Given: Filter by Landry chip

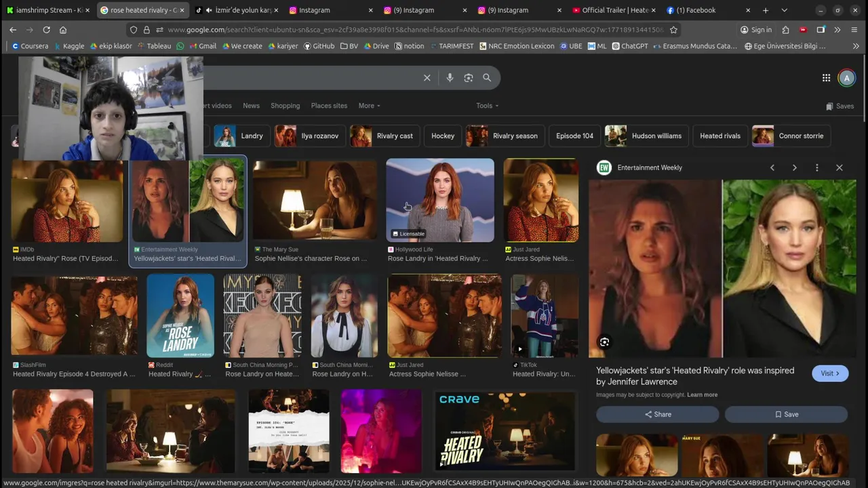Looking at the screenshot, I should tap(242, 136).
